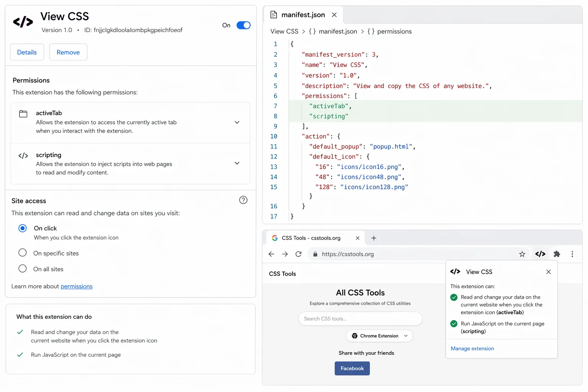The image size is (588, 392).
Task: Click the activeTab folder icon
Action: (x=23, y=114)
